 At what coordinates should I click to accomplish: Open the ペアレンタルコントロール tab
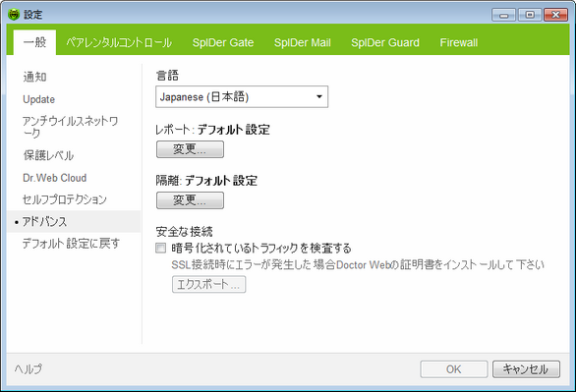tap(119, 42)
